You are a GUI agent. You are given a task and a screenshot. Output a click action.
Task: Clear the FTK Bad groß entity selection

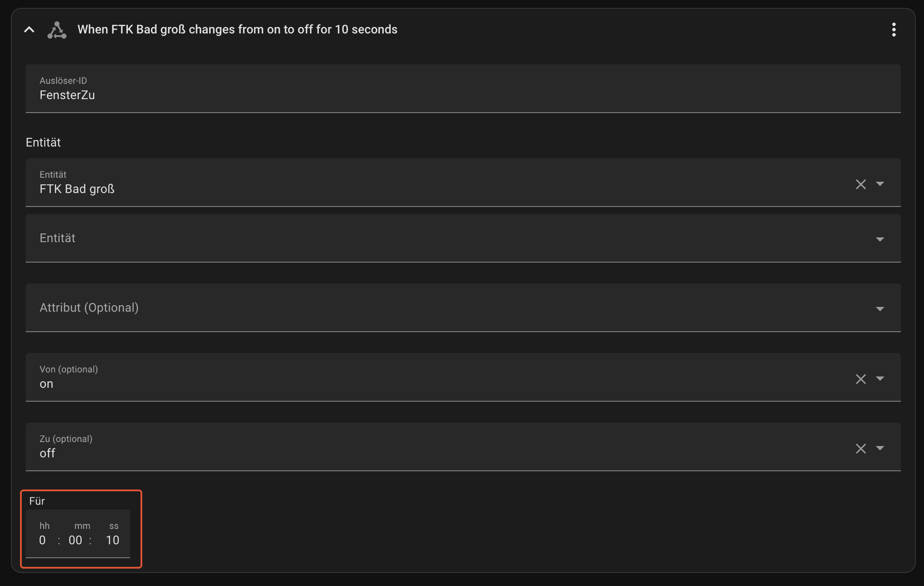[x=860, y=184]
